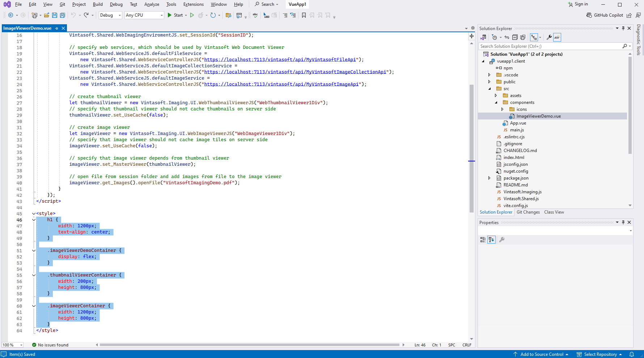Open the Extensions menu
Viewport: 644px width, 358px height.
(x=194, y=4)
